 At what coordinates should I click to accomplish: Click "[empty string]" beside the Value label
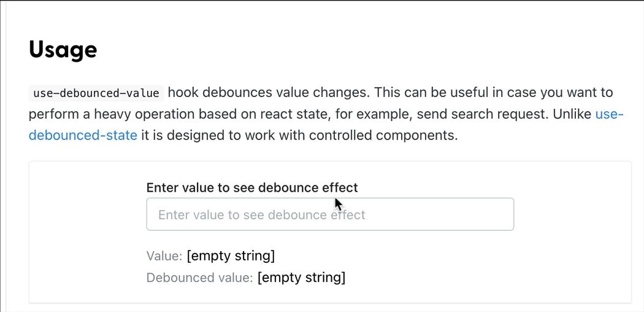pos(231,255)
